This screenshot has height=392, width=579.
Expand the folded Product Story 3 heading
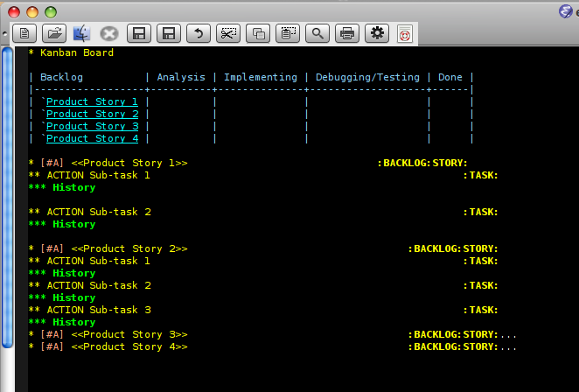pos(129,334)
